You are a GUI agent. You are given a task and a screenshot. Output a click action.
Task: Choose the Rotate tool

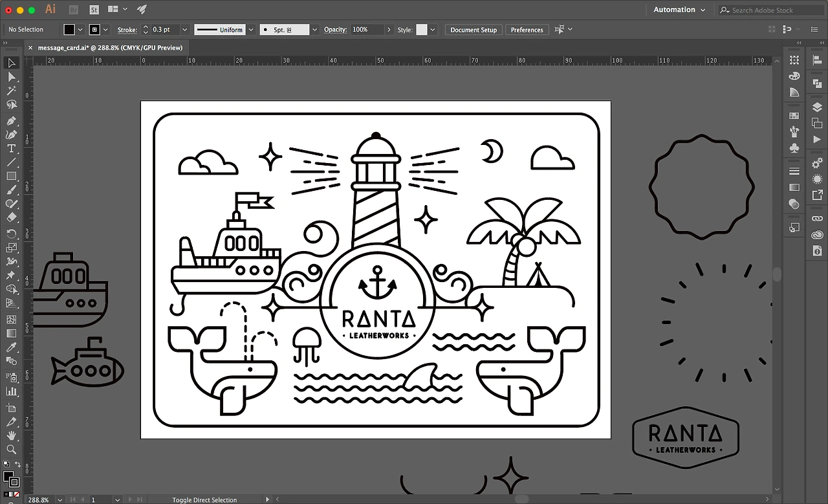click(11, 234)
